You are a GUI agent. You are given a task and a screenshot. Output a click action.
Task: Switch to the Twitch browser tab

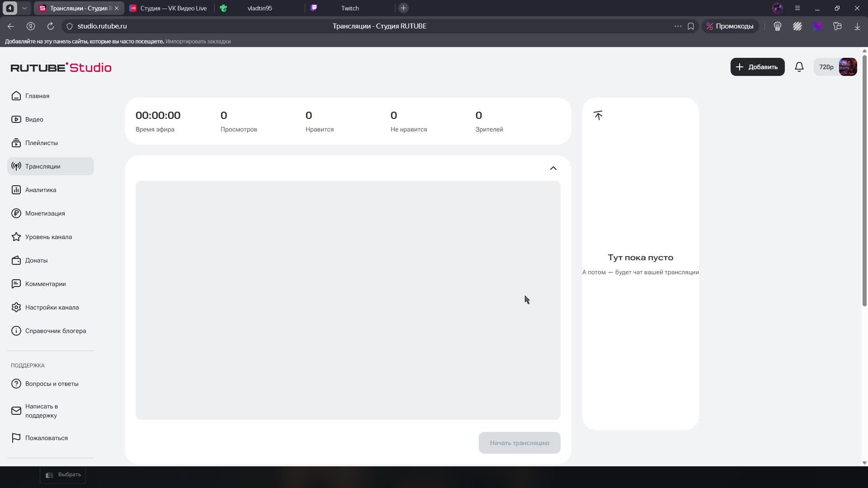(349, 8)
